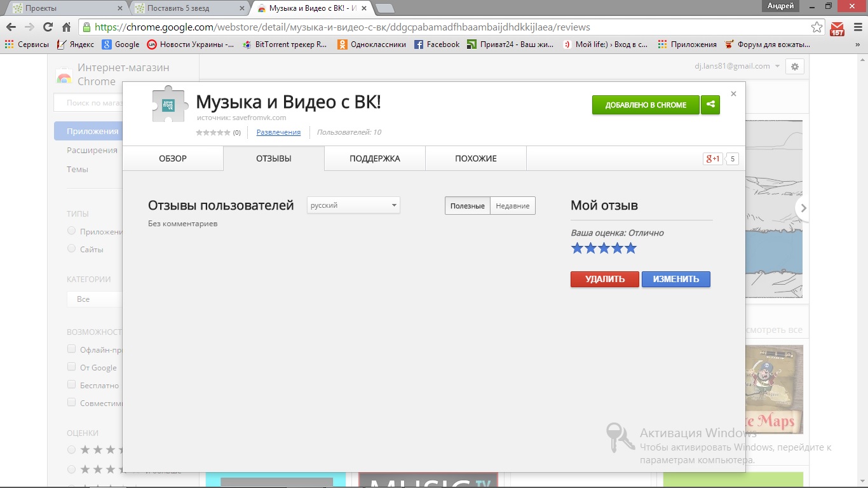The height and width of the screenshot is (488, 868).
Task: Bookmark this page with the star icon
Action: (x=817, y=27)
